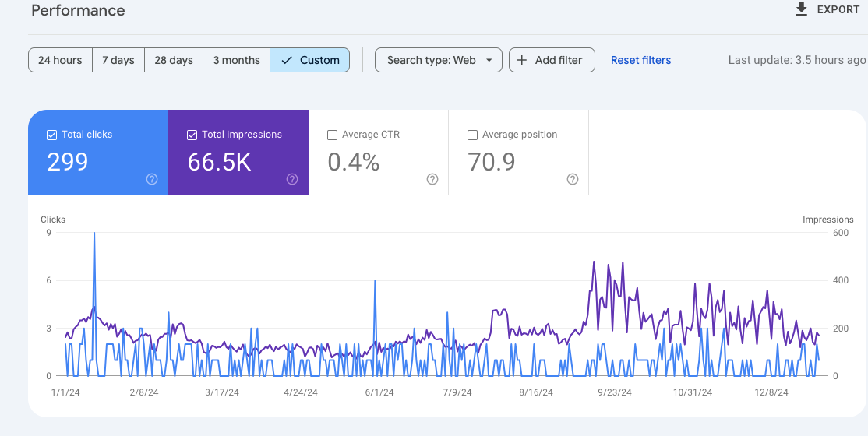
Task: Choose the 3 months date range
Action: [236, 60]
